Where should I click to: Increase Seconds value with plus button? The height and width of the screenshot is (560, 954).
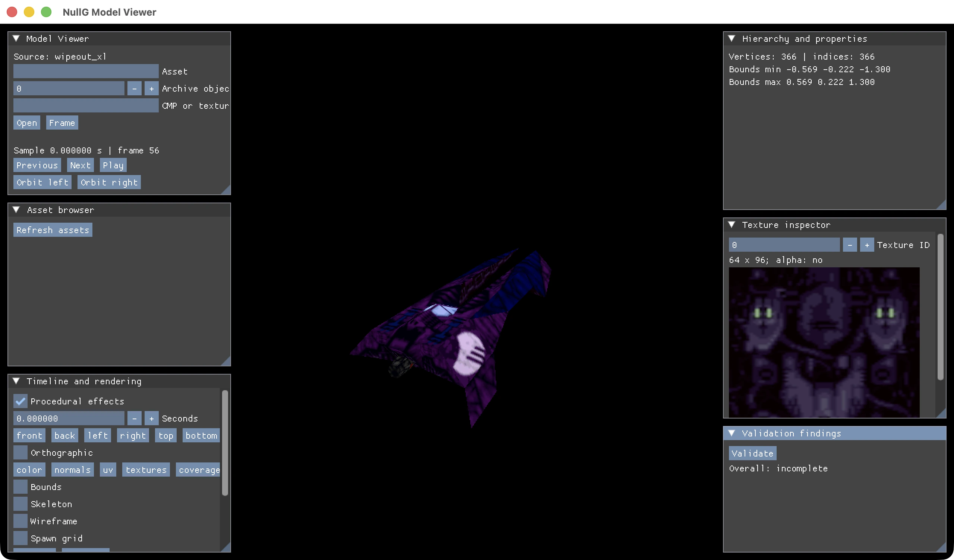(151, 419)
